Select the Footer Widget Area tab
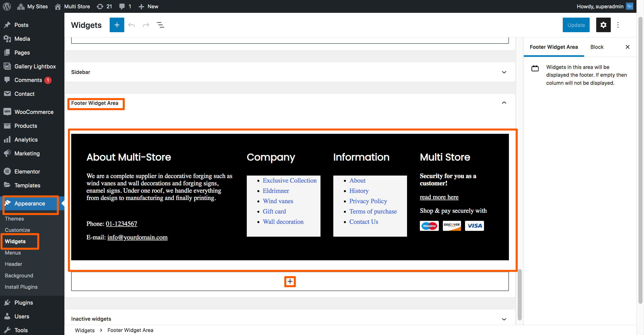Image resolution: width=644 pixels, height=335 pixels. coord(554,47)
